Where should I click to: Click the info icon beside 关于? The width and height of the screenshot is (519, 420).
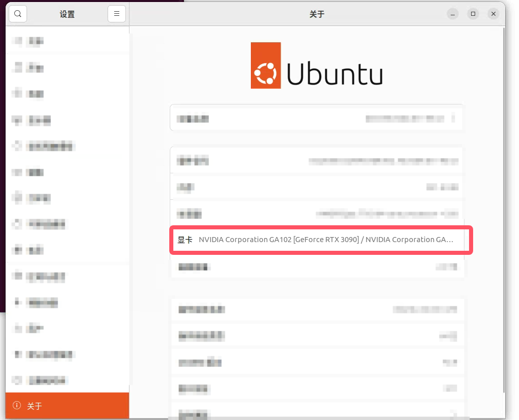[x=16, y=405]
